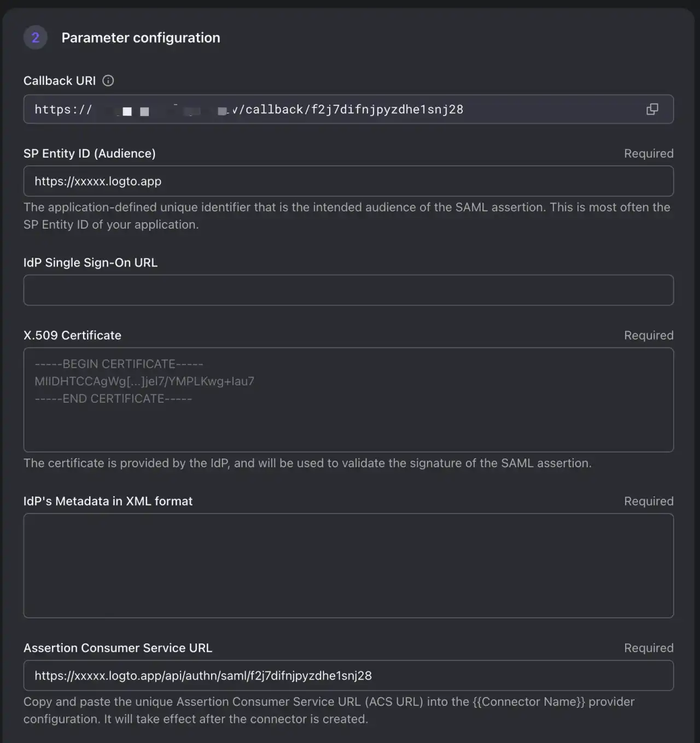Click the https://xxxxx.logto.app entity ID text
The width and height of the screenshot is (700, 743).
coord(97,181)
